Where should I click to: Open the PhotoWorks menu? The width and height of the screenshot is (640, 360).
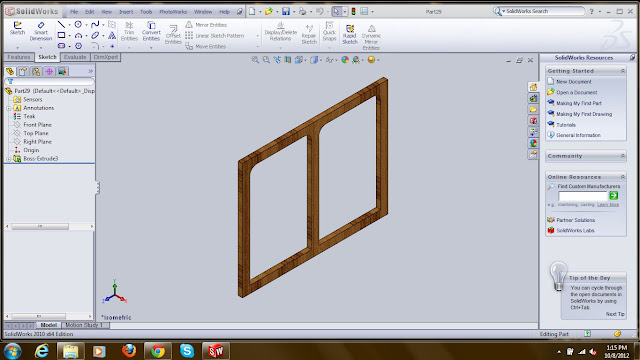coord(173,12)
